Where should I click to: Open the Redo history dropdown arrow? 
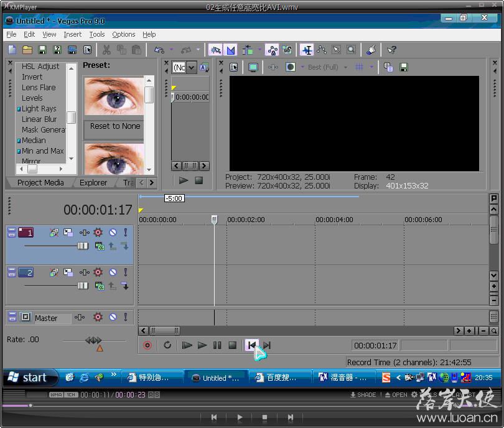click(198, 50)
